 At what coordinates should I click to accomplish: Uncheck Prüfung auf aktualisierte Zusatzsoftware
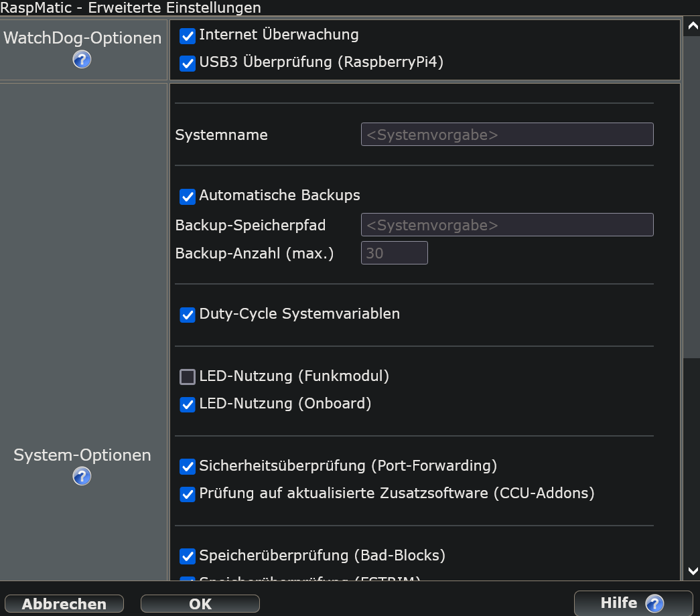click(188, 495)
